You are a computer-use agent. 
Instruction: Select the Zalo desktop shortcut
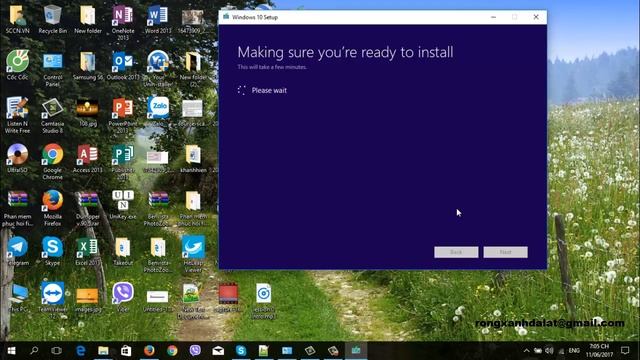(x=158, y=112)
